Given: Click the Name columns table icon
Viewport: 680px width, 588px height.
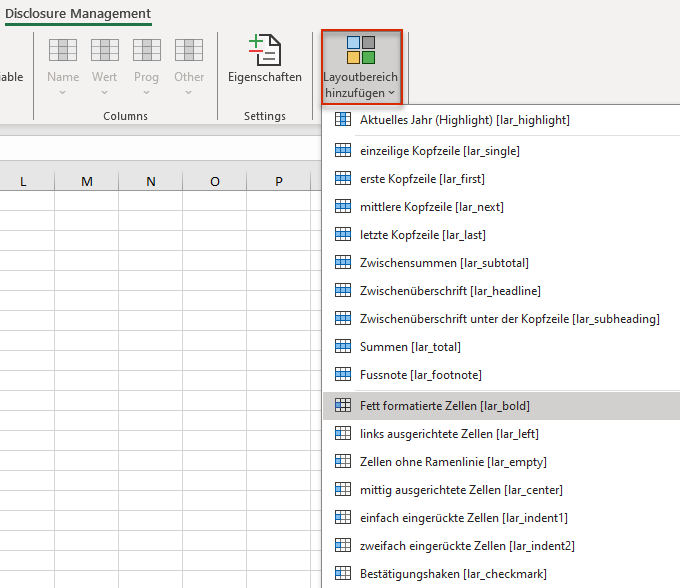Looking at the screenshot, I should 63,50.
